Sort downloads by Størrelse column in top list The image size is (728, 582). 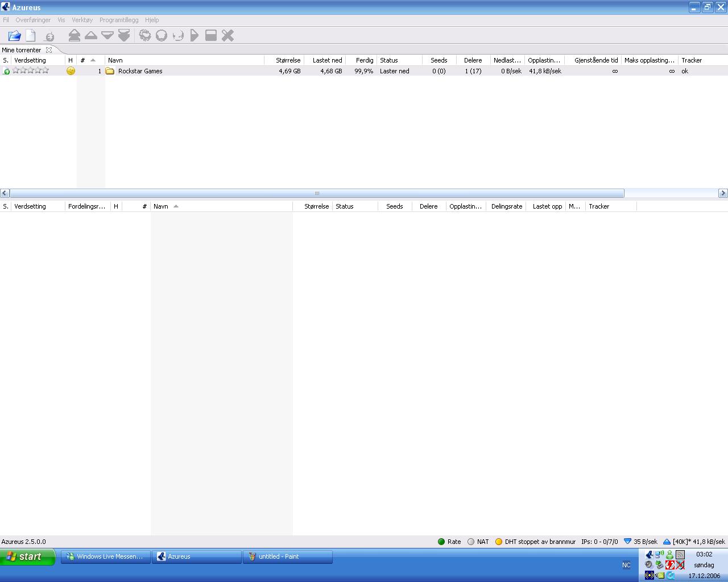(x=284, y=60)
